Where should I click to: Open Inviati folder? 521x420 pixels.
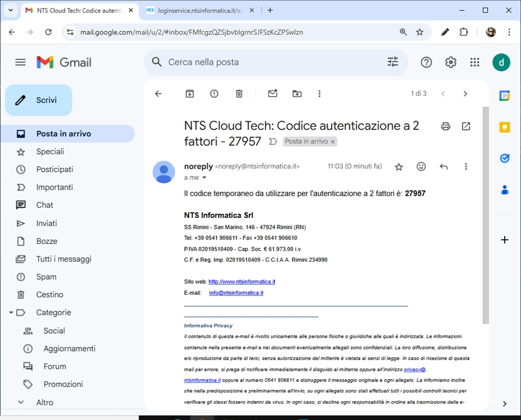[x=67, y=223]
